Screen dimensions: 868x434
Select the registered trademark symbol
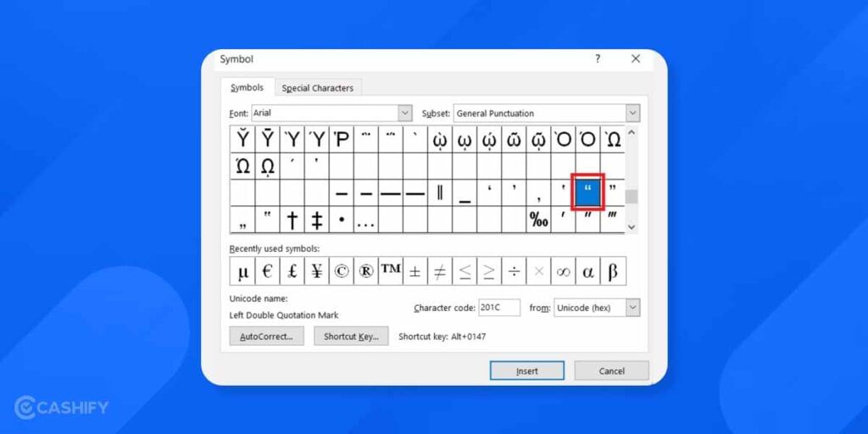tap(366, 271)
